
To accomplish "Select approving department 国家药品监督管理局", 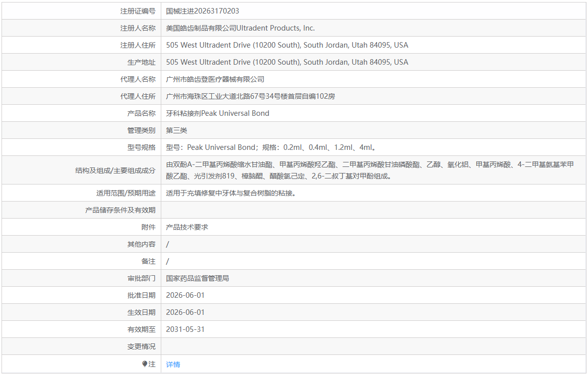I will click(198, 278).
